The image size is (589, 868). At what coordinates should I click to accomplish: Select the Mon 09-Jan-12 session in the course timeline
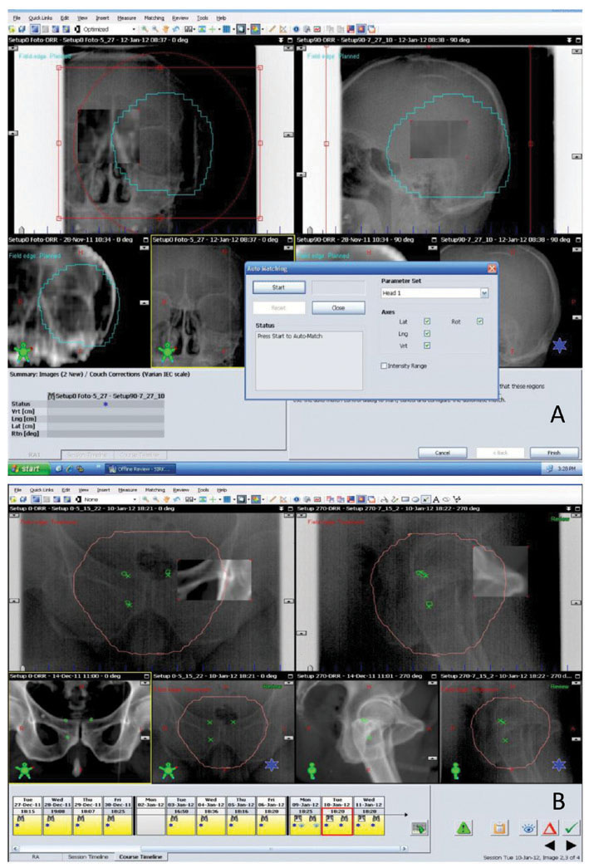(x=306, y=815)
